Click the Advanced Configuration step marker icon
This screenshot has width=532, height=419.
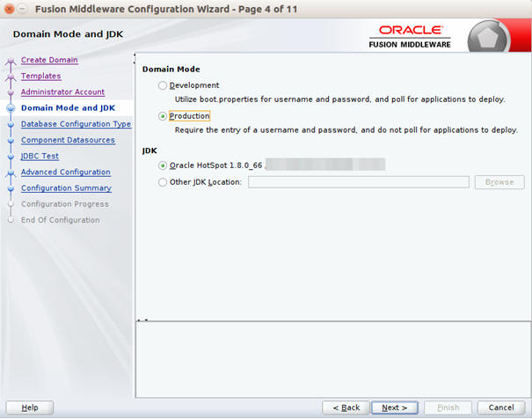pos(11,173)
